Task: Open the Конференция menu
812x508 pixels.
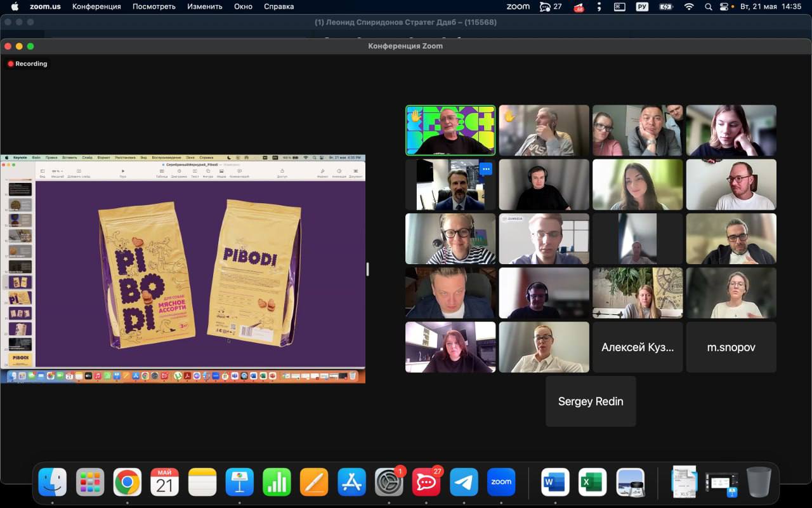Action: pyautogui.click(x=96, y=6)
